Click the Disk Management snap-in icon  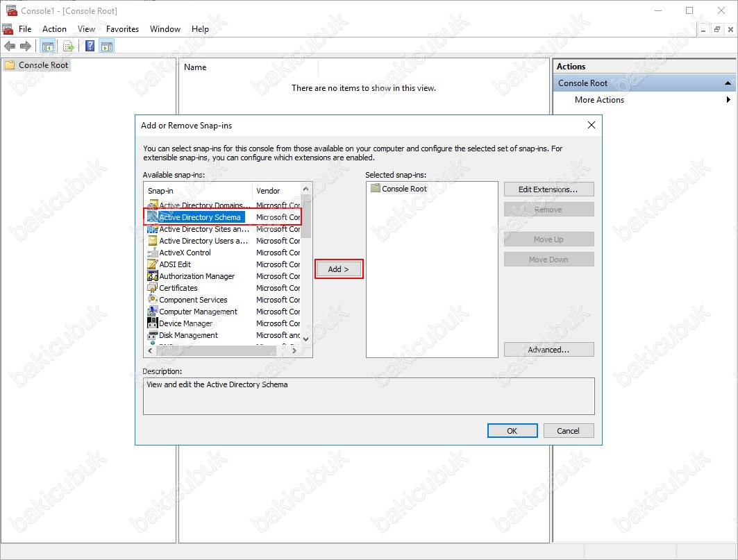[153, 335]
